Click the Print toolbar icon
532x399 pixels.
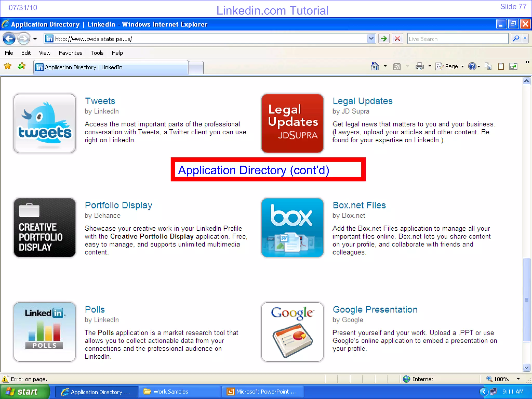[420, 66]
